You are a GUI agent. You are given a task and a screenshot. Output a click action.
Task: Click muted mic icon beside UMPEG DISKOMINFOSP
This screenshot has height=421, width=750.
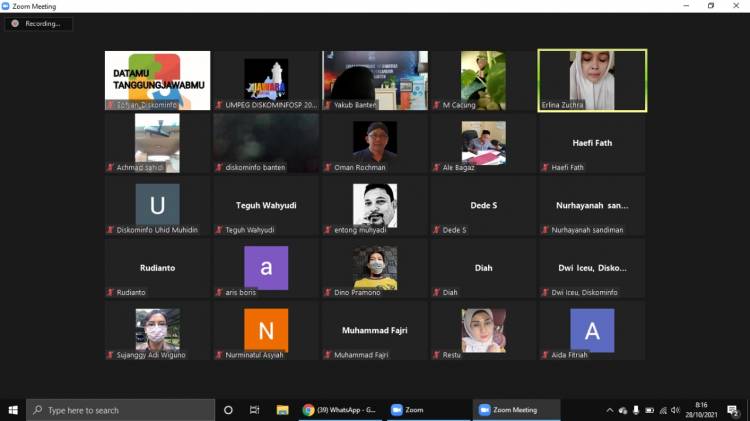pyautogui.click(x=219, y=105)
